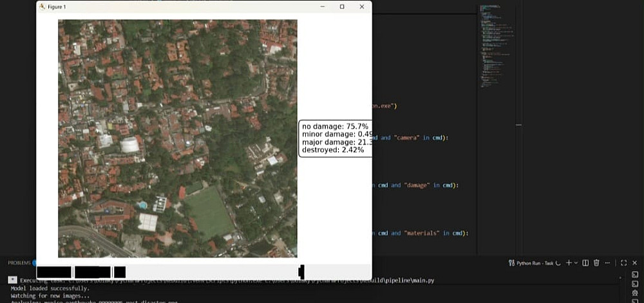644x303 pixels.
Task: Select the first terminal in side list
Action: [x=635, y=274]
